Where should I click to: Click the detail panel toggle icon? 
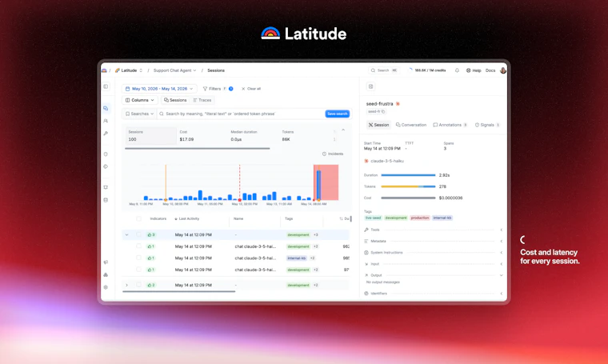click(370, 86)
